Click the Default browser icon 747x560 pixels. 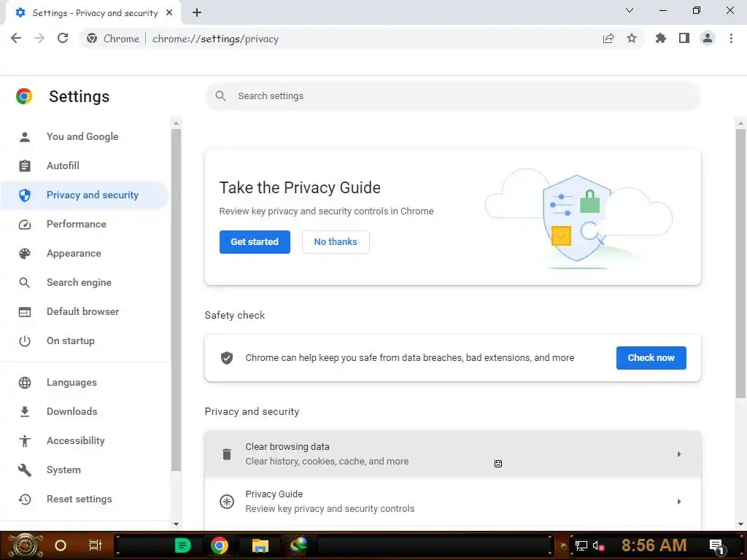[x=25, y=312]
